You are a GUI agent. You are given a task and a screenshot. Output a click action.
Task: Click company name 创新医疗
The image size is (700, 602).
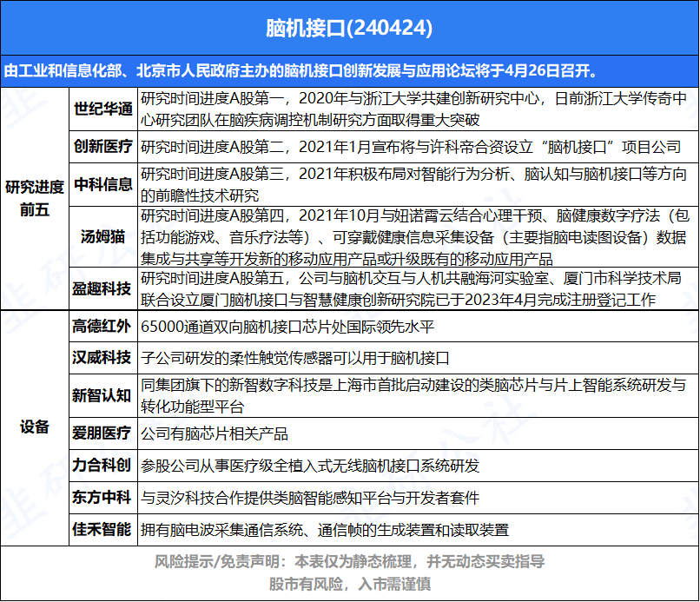pyautogui.click(x=102, y=147)
